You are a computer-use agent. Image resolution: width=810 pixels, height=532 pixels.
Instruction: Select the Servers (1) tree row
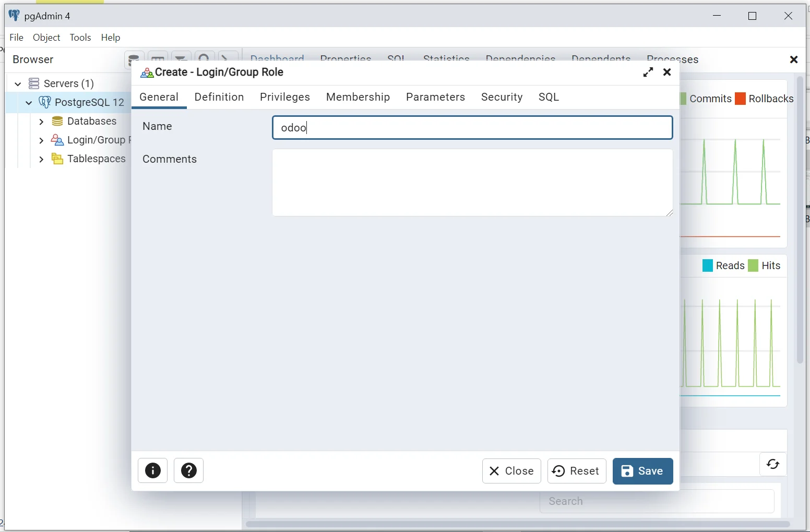[x=68, y=83]
